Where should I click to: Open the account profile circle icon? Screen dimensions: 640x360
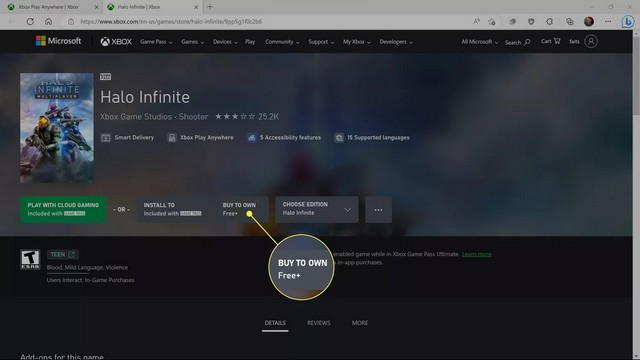click(x=591, y=41)
